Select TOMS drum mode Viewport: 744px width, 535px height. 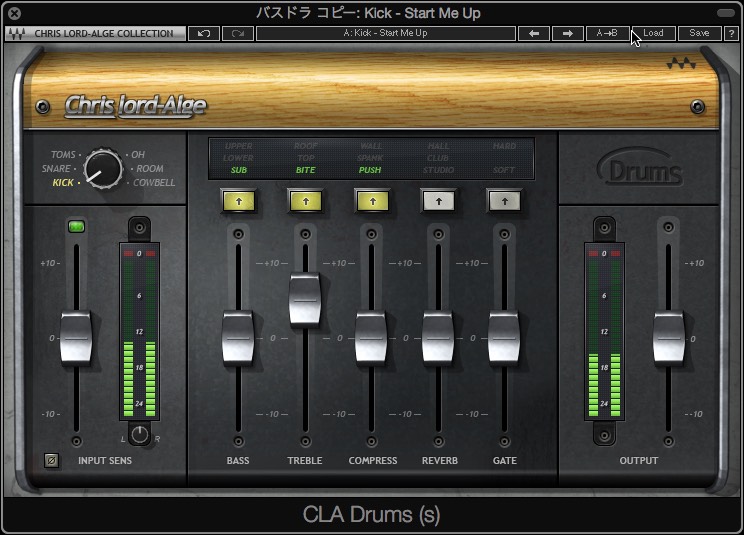point(63,155)
